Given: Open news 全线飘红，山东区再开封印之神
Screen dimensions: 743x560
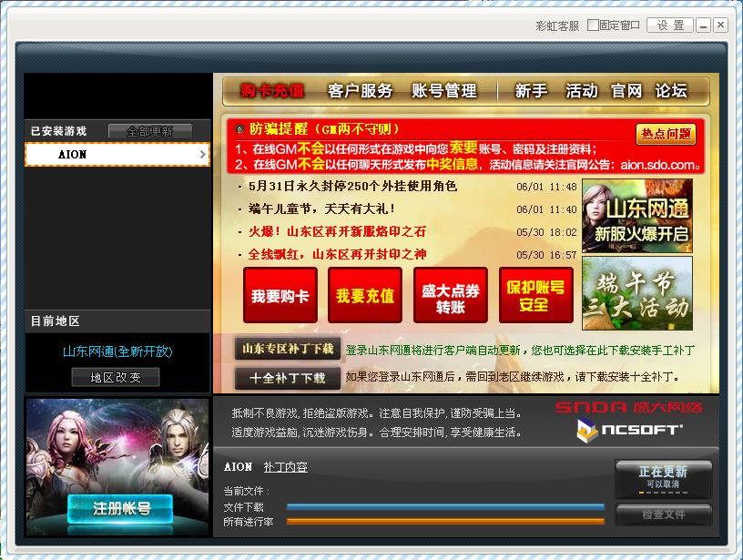Looking at the screenshot, I should click(338, 254).
